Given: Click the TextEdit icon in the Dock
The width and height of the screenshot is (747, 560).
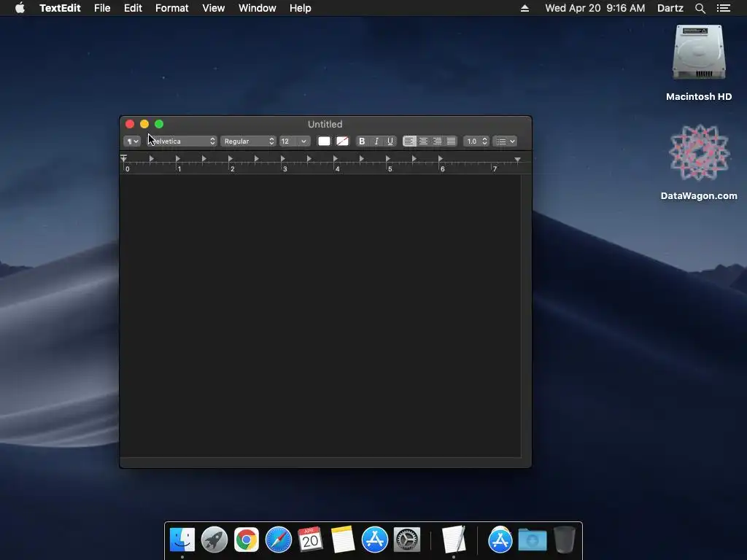Looking at the screenshot, I should (454, 540).
